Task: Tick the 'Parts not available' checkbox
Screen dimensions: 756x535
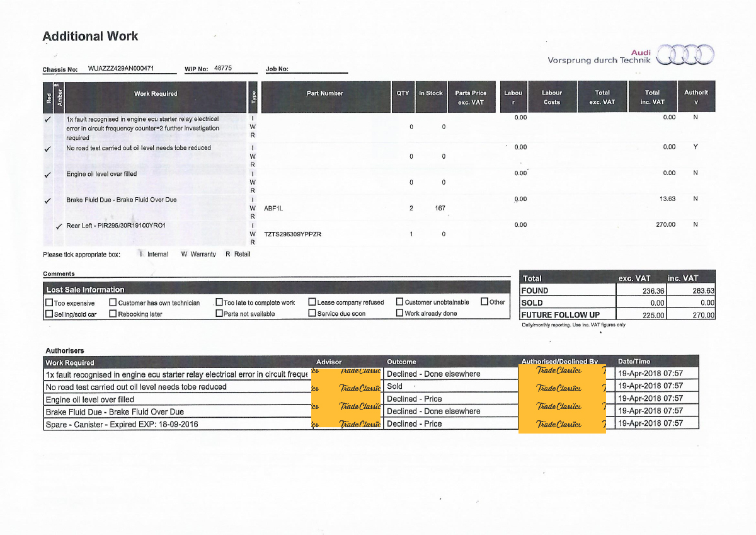Action: [x=219, y=313]
